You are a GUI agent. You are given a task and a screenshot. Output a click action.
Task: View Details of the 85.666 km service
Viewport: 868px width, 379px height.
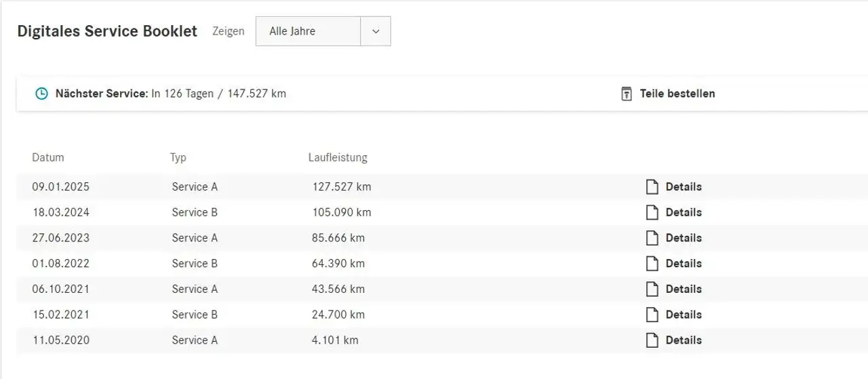684,238
